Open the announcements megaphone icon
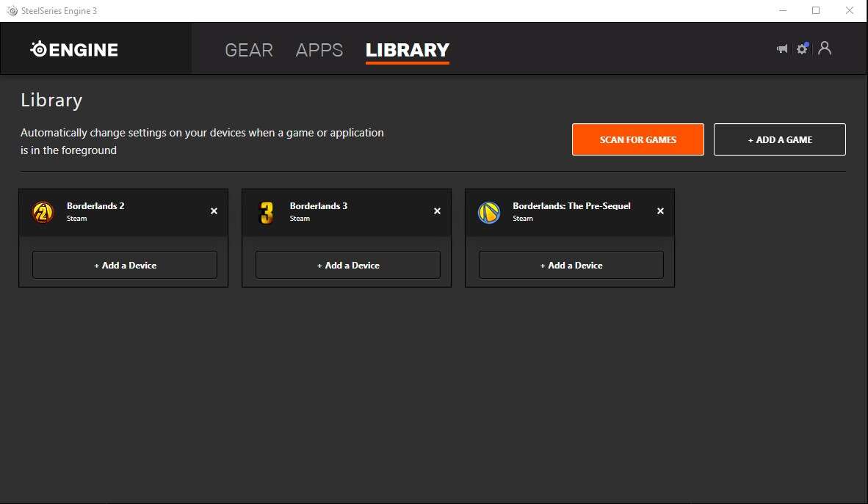 pyautogui.click(x=782, y=48)
